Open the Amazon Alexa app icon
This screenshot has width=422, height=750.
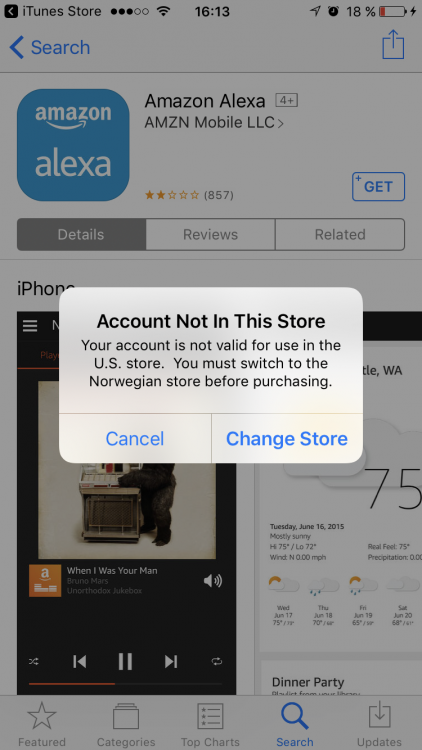point(73,145)
